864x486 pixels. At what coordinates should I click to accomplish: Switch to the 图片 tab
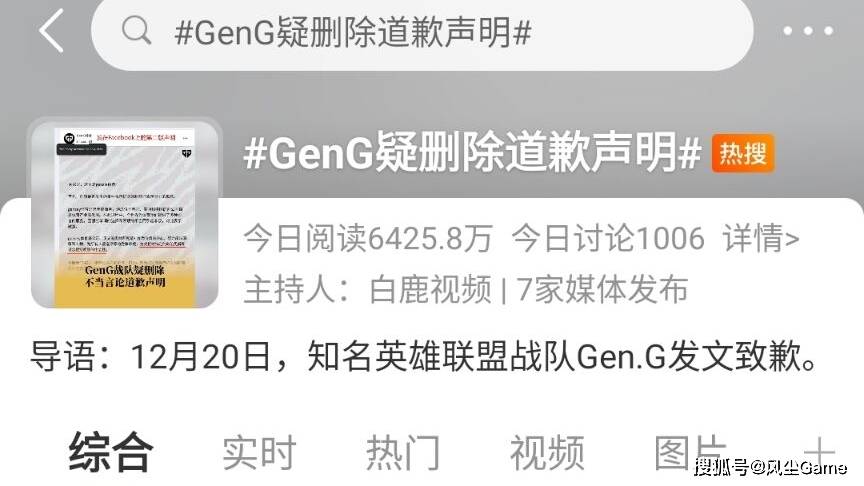click(690, 453)
